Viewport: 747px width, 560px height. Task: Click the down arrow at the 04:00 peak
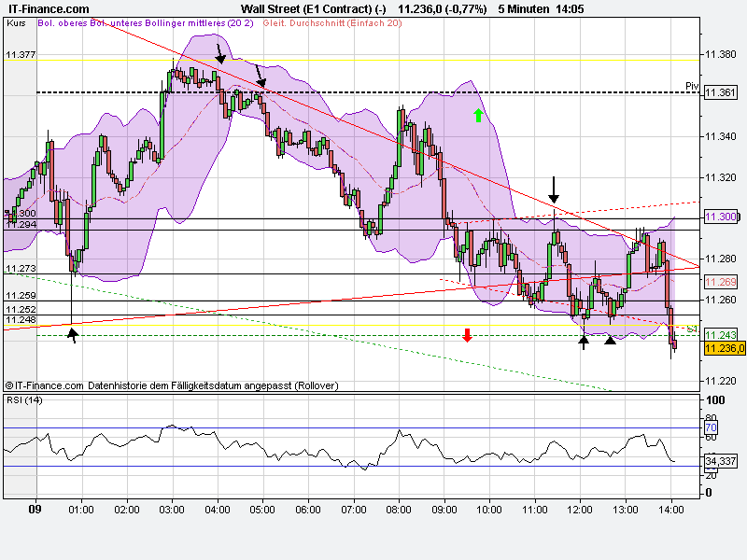click(x=220, y=61)
